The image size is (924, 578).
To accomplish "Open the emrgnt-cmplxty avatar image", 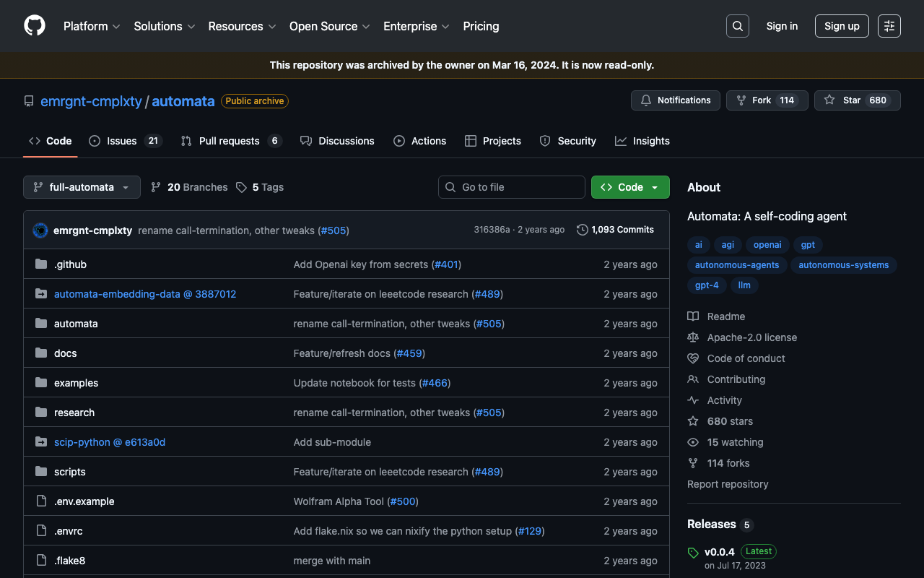I will click(x=40, y=230).
